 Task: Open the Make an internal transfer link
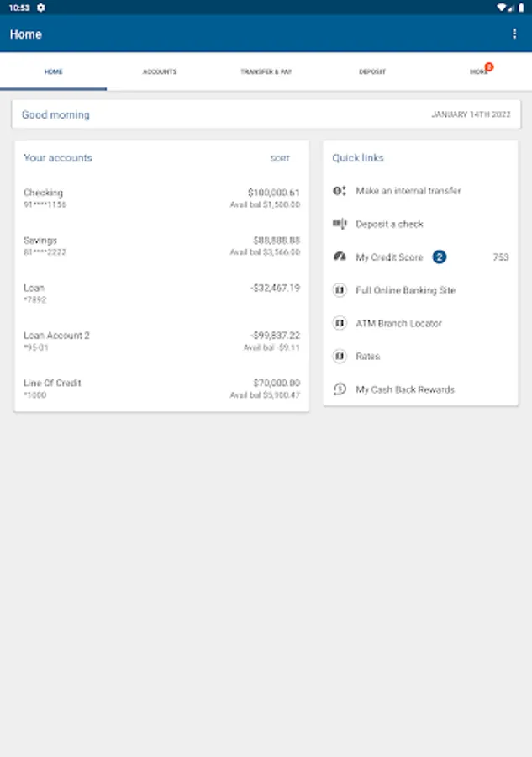tap(408, 191)
